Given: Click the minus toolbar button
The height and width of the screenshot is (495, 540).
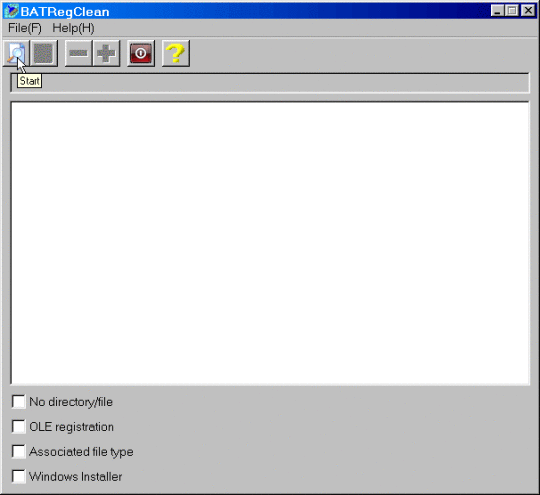Looking at the screenshot, I should [79, 53].
